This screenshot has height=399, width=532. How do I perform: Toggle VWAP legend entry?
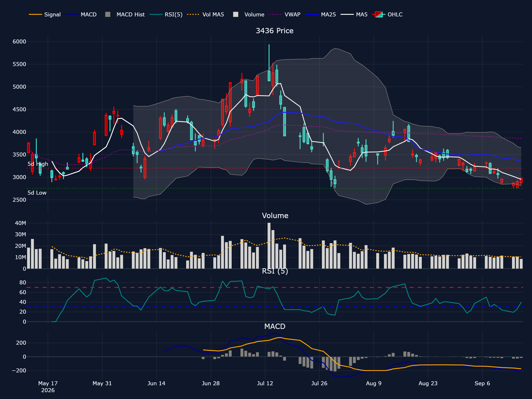click(x=285, y=14)
